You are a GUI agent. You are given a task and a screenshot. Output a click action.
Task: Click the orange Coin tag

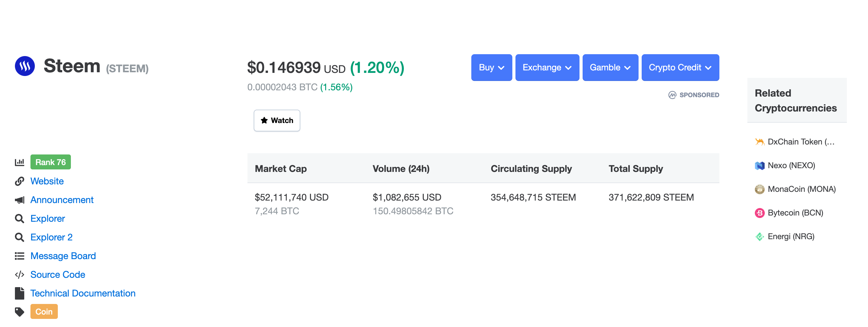point(44,311)
